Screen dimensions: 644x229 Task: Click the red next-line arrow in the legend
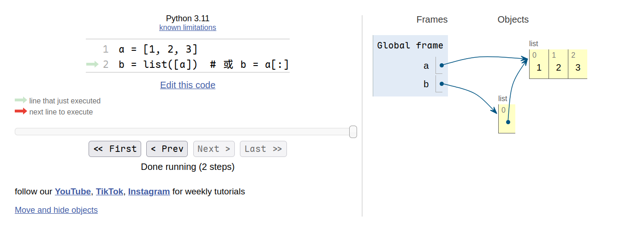(21, 111)
